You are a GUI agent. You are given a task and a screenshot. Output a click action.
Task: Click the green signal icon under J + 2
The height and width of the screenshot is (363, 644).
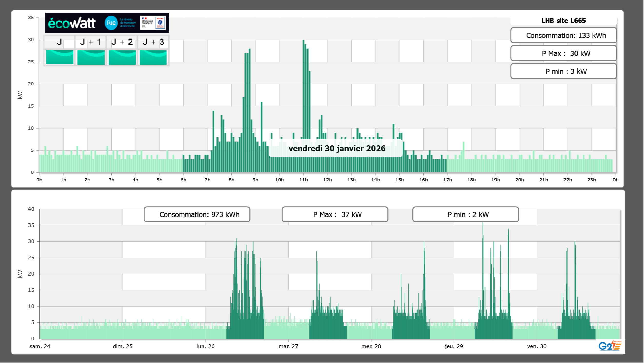click(x=122, y=57)
